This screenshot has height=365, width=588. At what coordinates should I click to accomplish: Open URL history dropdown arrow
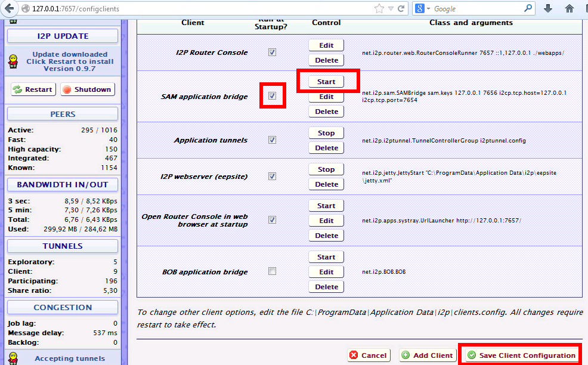tap(390, 9)
